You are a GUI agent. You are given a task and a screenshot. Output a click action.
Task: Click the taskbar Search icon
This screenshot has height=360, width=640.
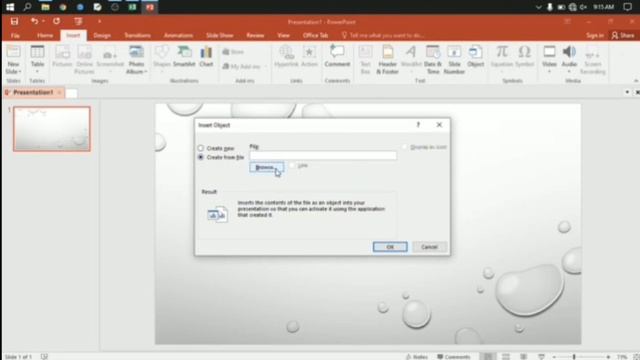[27, 7]
